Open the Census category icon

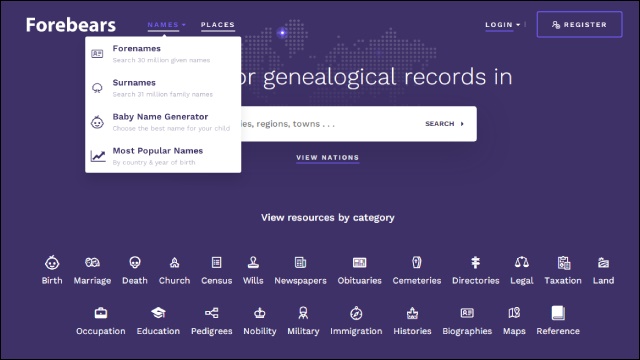pos(216,262)
